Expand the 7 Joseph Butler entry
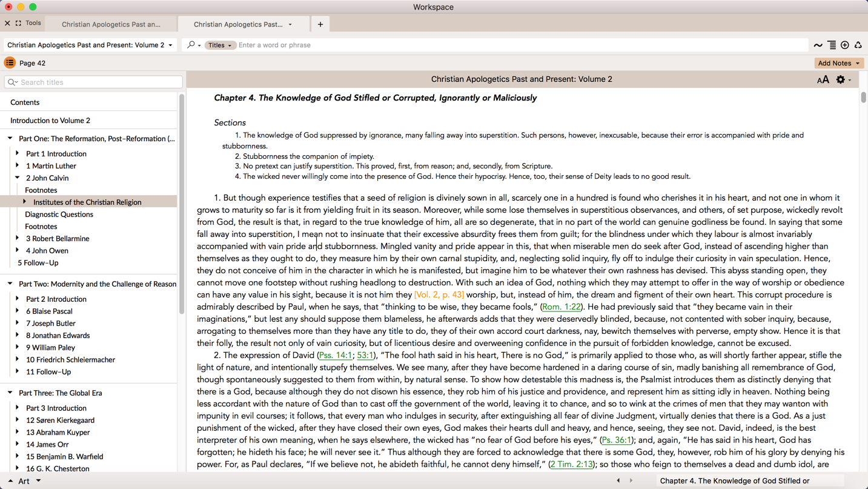This screenshot has height=489, width=868. (18, 323)
